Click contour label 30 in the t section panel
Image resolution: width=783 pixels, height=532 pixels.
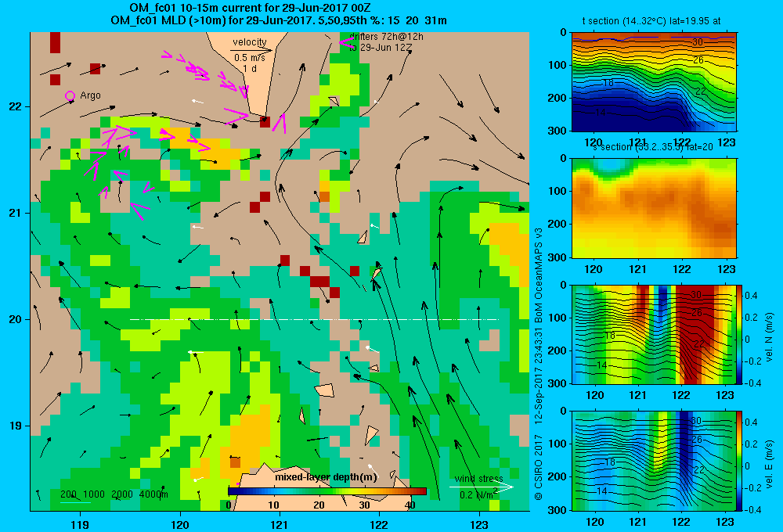coord(697,42)
